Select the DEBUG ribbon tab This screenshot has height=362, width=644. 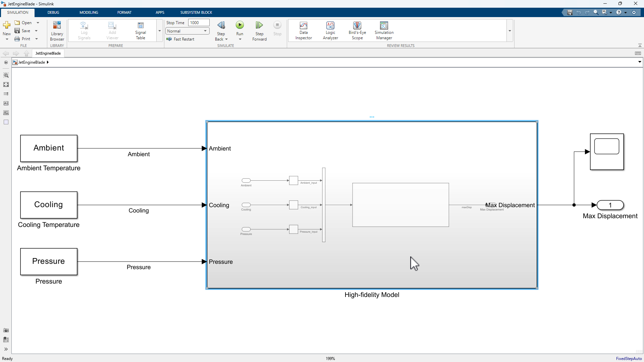pos(53,12)
